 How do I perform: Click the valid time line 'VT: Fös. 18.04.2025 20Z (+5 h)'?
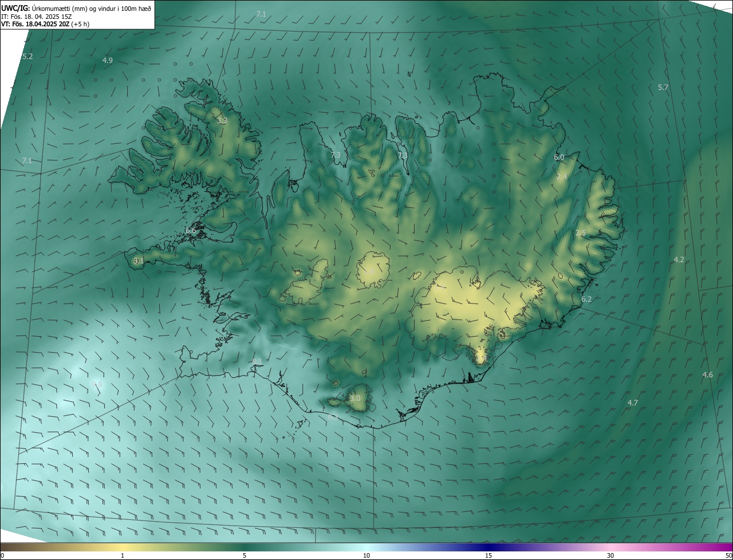[x=45, y=24]
